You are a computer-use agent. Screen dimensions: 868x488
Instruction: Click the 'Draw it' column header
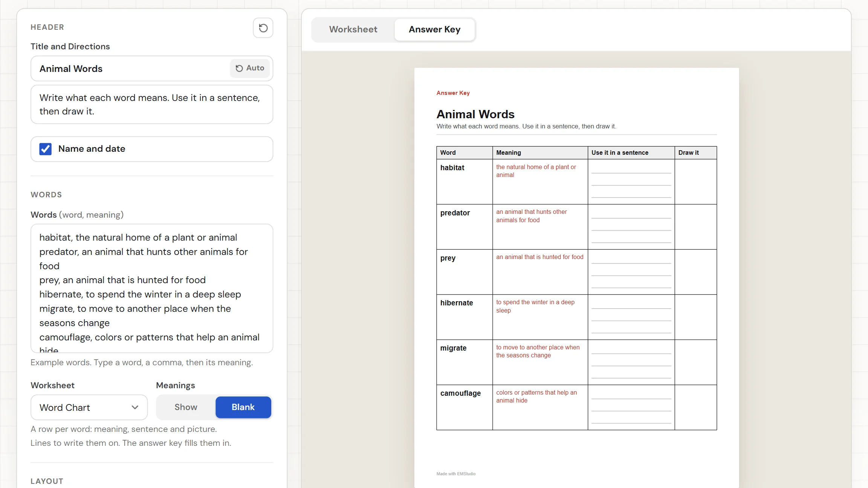[x=688, y=152]
